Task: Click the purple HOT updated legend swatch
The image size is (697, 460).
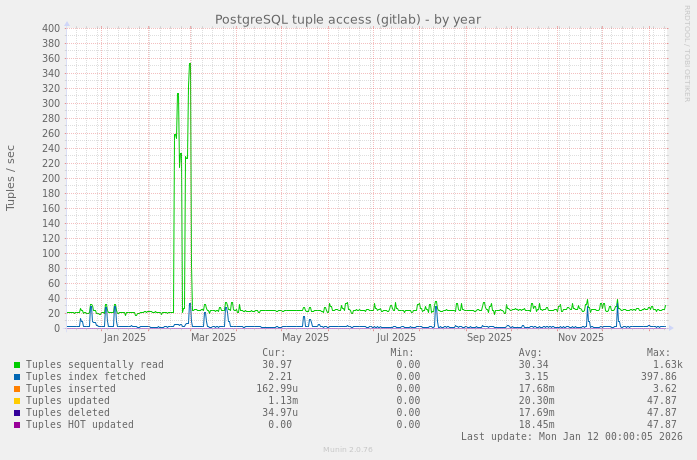Action: (x=17, y=425)
